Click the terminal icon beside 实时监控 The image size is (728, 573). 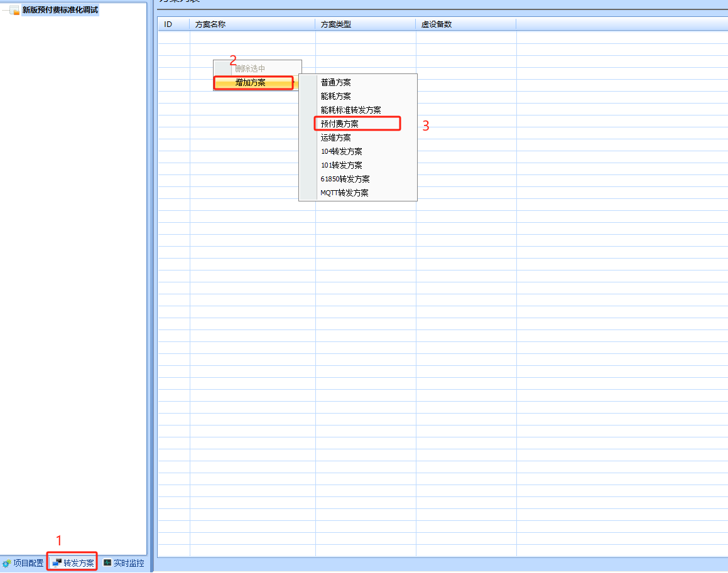pos(107,563)
